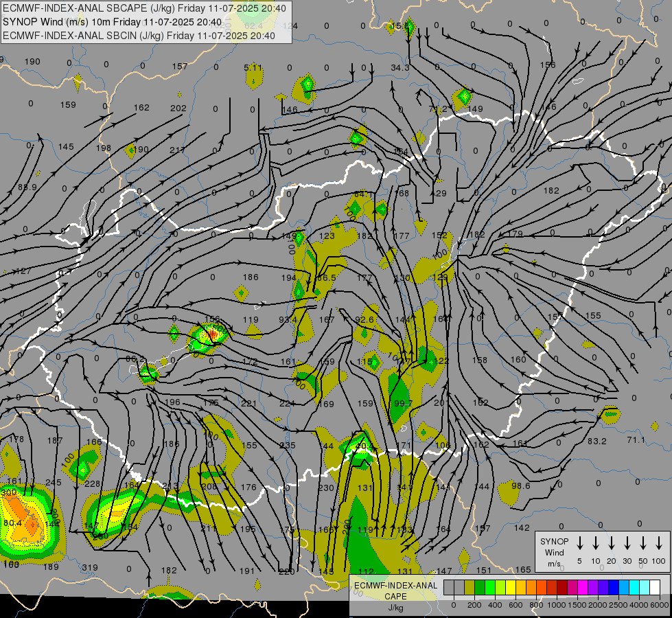
Task: Click the 1000 tick label on the color scale
Action: coord(557,605)
